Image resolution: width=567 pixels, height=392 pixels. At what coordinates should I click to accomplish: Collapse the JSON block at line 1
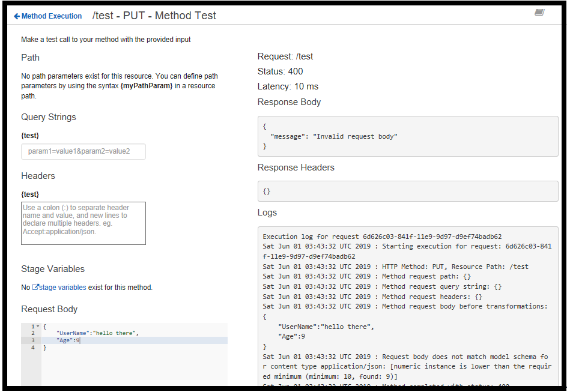37,327
